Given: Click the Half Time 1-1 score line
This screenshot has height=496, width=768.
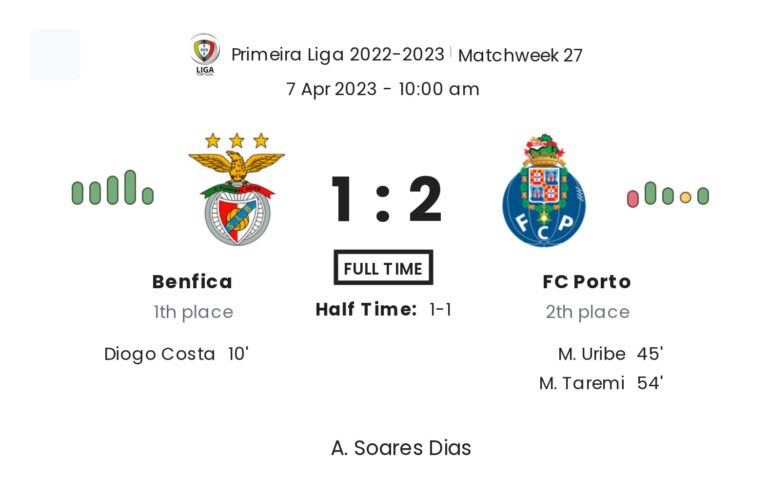Looking at the screenshot, I should coord(383,310).
